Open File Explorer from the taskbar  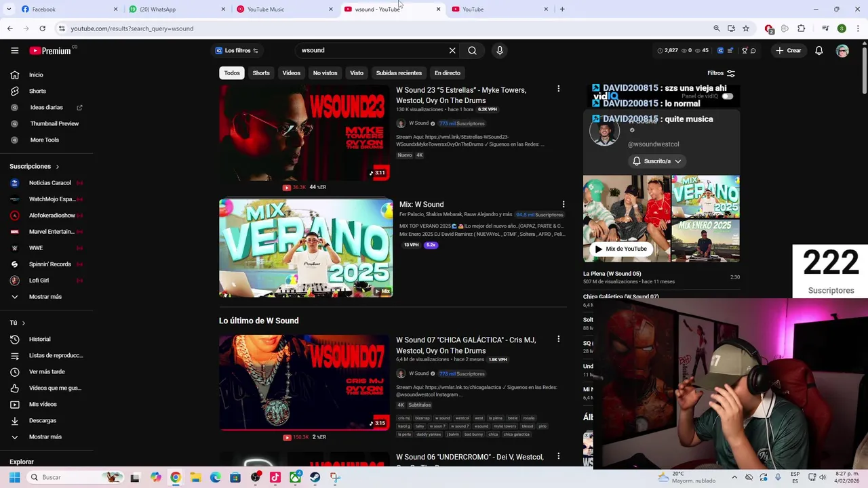click(x=195, y=477)
